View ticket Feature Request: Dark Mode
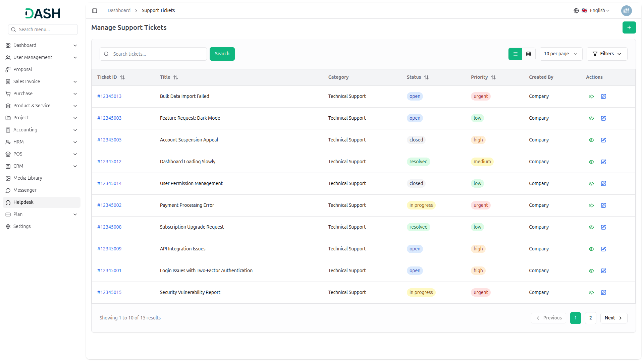Screen dimensions: 644x362 tap(591, 118)
